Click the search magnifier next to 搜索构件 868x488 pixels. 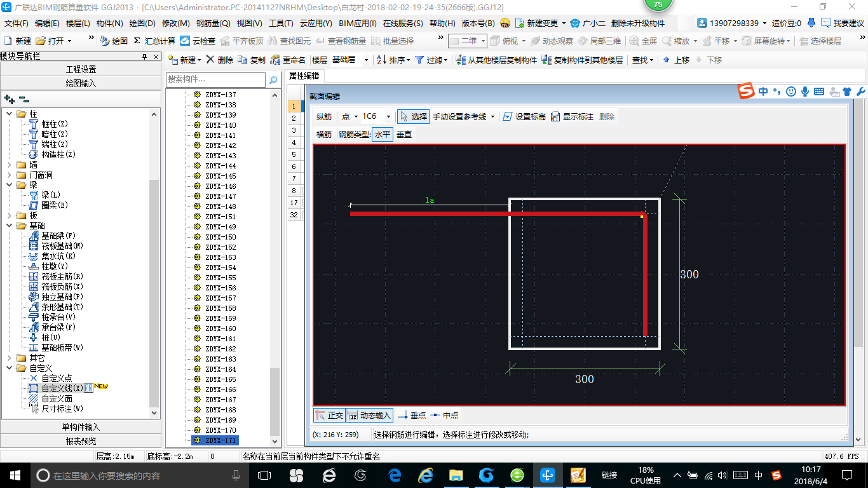tap(273, 80)
